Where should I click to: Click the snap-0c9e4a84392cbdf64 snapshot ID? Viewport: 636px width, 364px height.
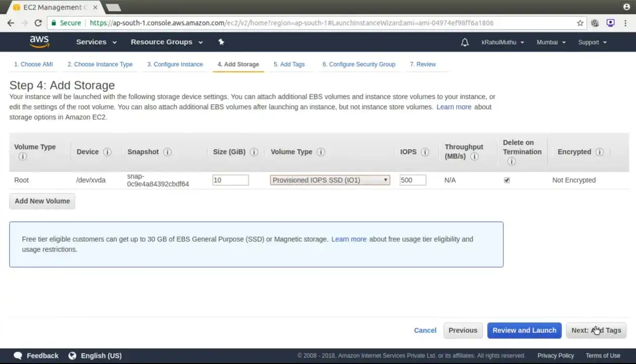[x=158, y=180]
